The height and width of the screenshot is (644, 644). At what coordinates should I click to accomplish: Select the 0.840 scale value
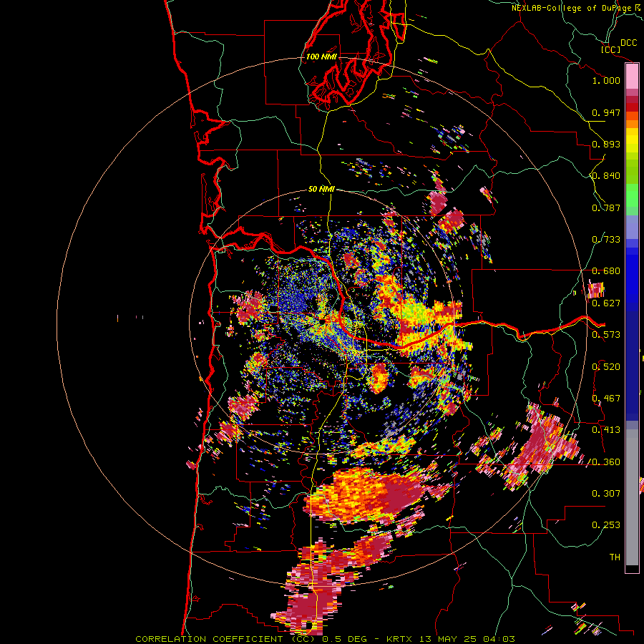tap(606, 176)
